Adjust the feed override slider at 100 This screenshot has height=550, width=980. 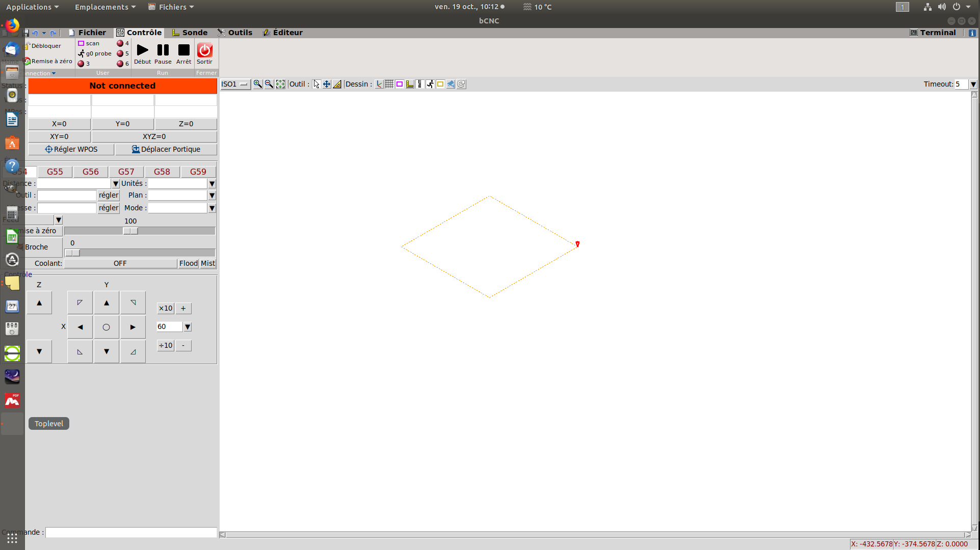pos(130,231)
